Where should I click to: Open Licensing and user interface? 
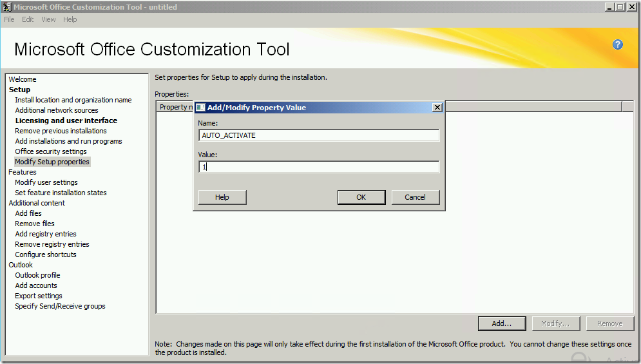click(66, 120)
